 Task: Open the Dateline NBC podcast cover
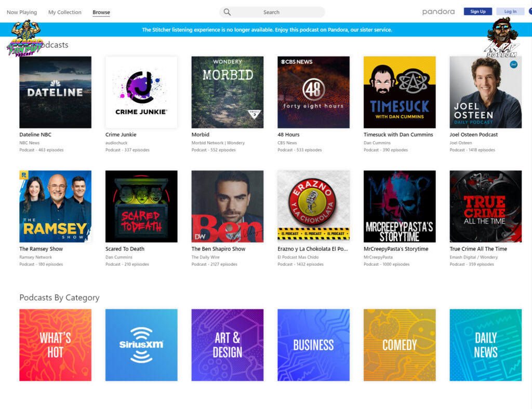pos(55,92)
